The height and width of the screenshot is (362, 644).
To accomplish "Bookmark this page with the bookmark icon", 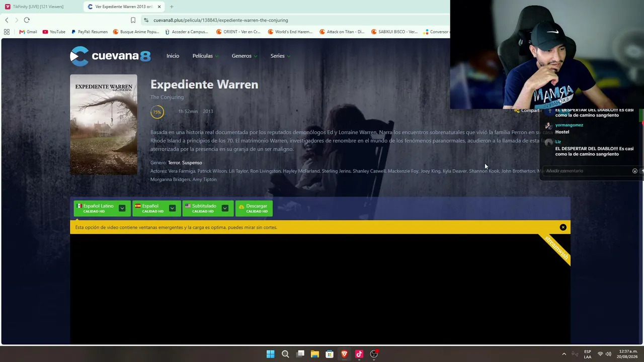I will 133,20.
